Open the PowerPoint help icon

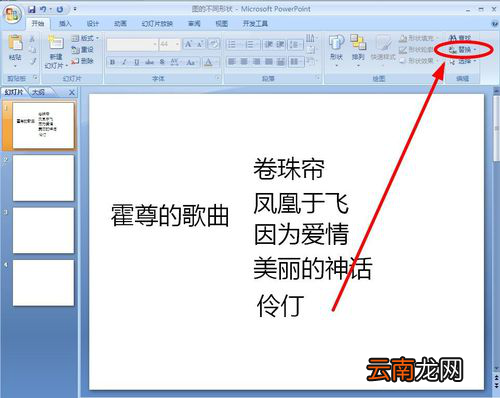pos(495,24)
